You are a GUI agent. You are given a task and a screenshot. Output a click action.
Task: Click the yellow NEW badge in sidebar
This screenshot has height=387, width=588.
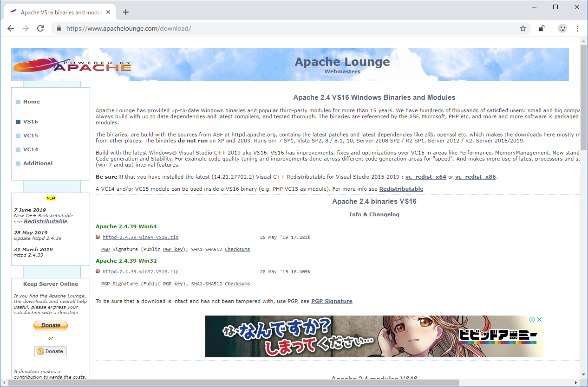(x=51, y=198)
